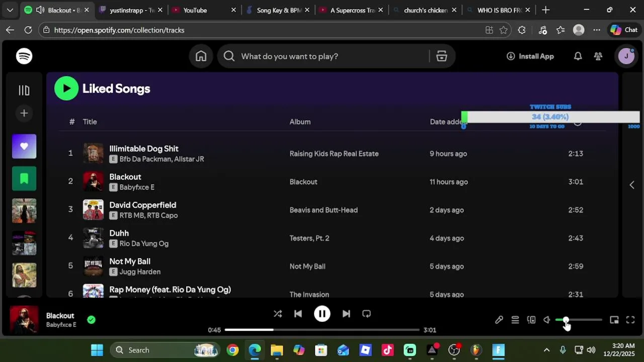Open artist Rio Da Yung Og under Duhh

(x=144, y=243)
